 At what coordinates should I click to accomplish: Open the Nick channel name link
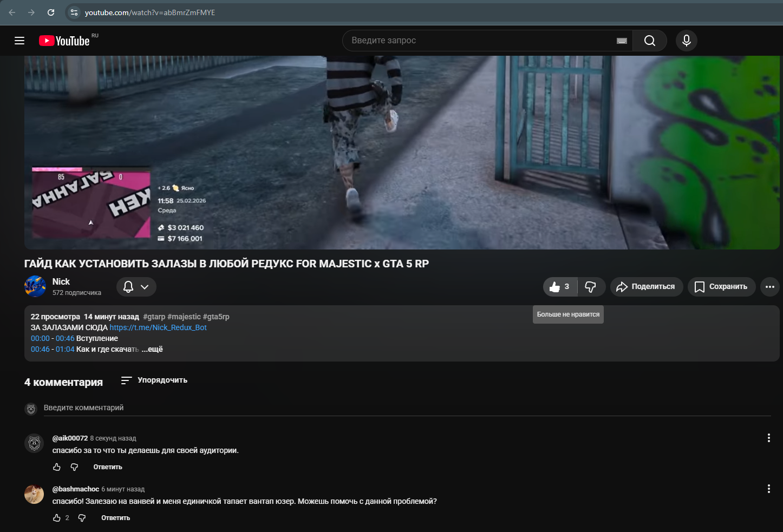coord(61,281)
